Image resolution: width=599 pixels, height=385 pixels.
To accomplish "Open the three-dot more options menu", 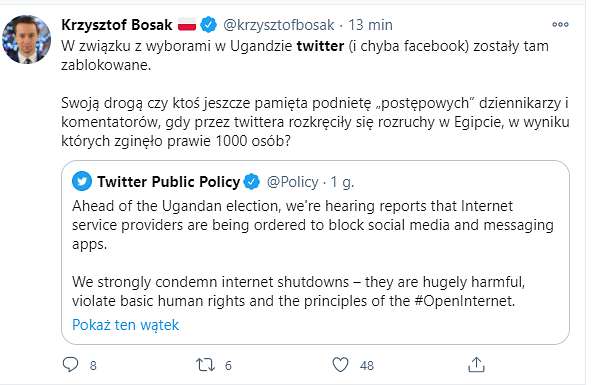I will pos(560,24).
